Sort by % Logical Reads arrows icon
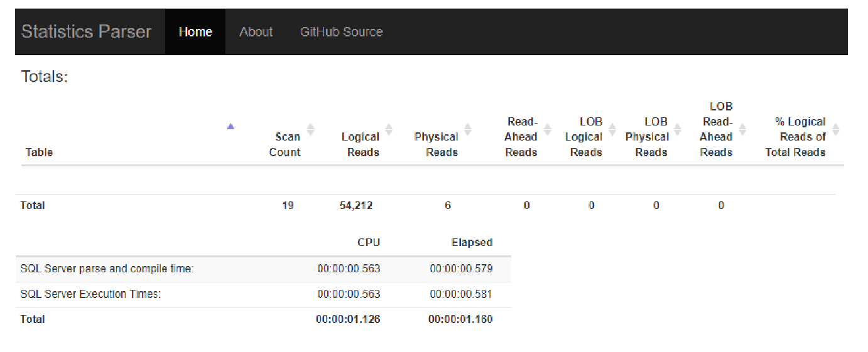The width and height of the screenshot is (868, 352). point(835,129)
